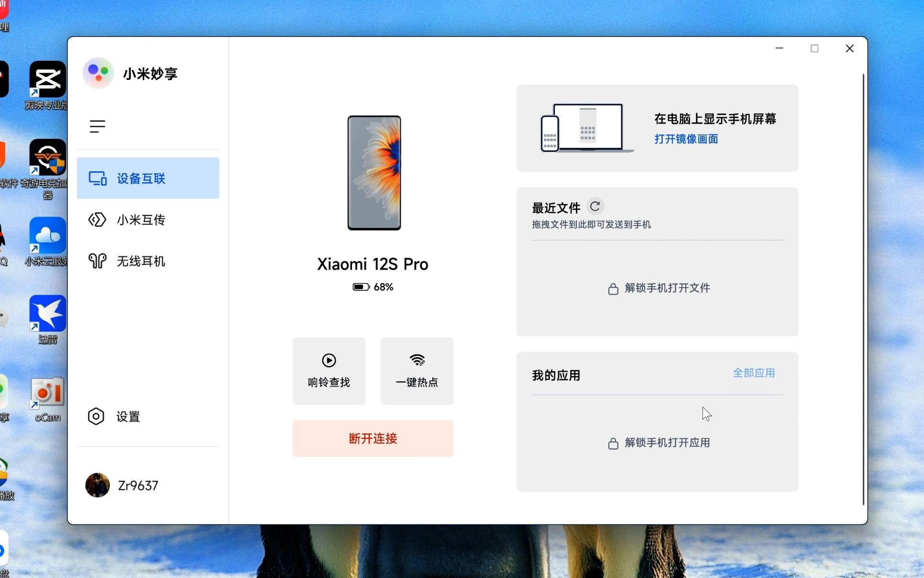This screenshot has height=578, width=924.
Task: Start 响铃查找 to ring the phone
Action: click(x=329, y=371)
